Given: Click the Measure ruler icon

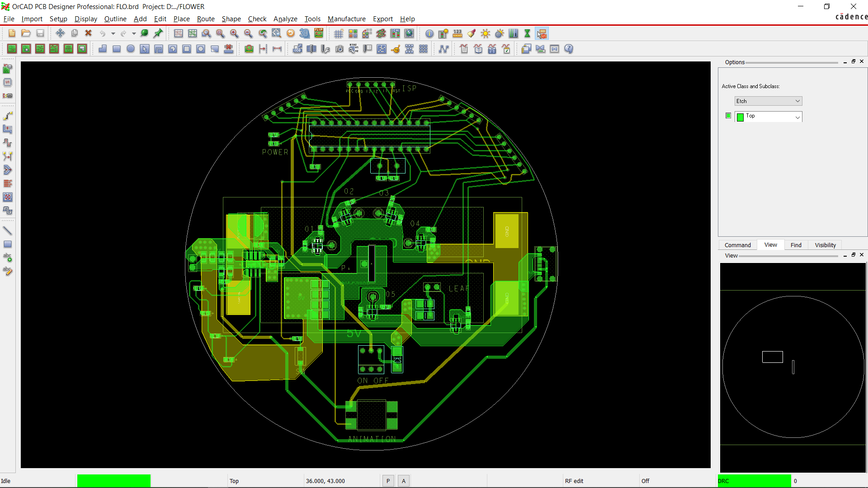Looking at the screenshot, I should click(458, 33).
